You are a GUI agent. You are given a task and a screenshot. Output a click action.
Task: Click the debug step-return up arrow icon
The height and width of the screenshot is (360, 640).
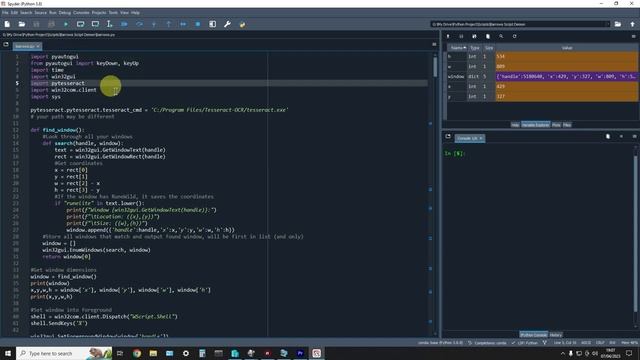pos(169,24)
